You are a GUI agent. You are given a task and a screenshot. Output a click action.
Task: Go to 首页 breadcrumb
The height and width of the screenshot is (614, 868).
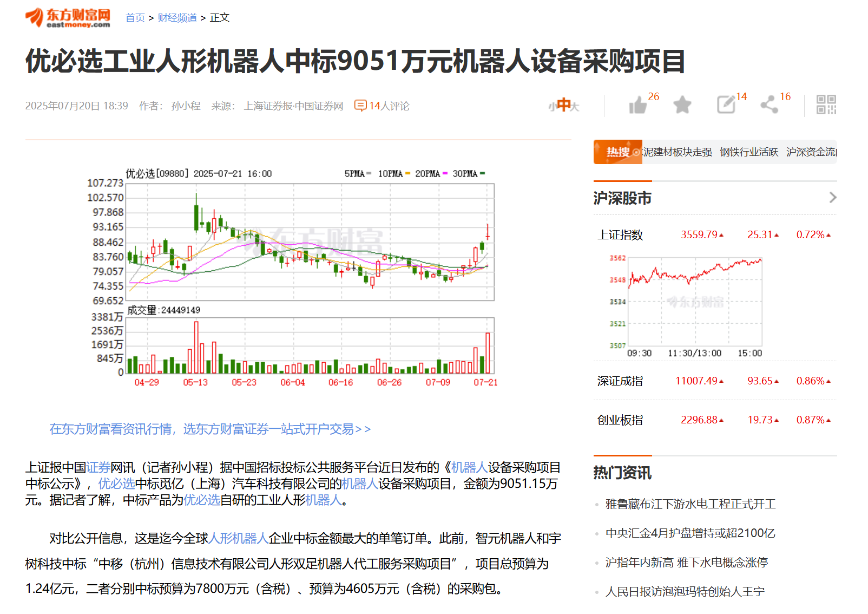coord(135,18)
